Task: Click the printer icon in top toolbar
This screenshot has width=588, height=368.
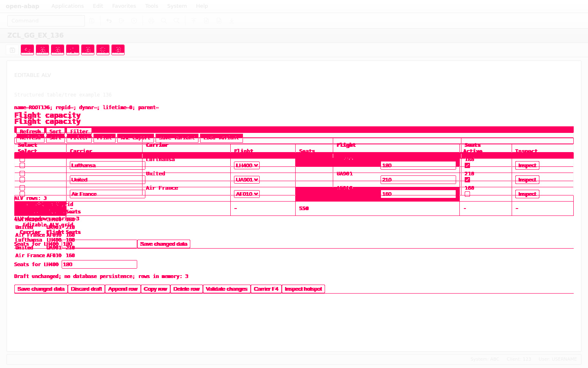Action: pos(151,21)
